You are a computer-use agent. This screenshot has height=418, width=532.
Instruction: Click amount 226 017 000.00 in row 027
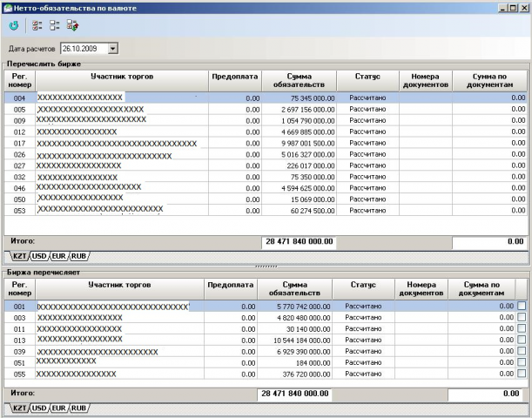311,165
